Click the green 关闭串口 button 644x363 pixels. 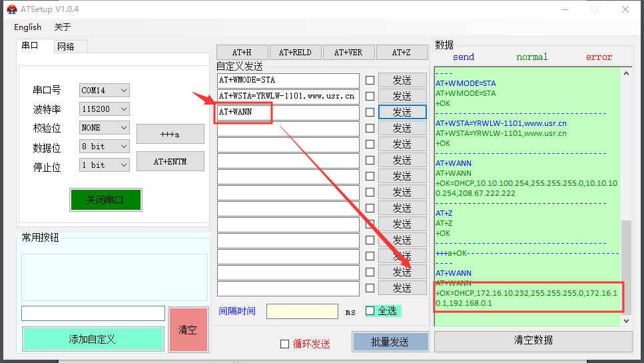105,200
